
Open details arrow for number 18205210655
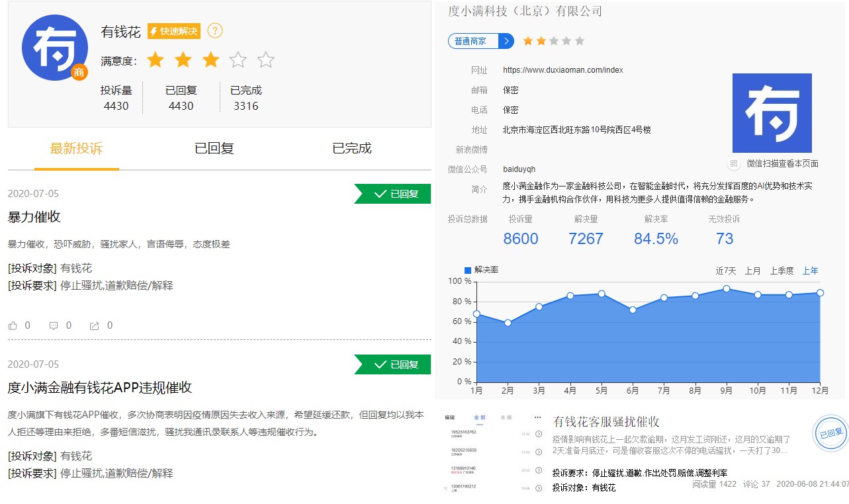tap(539, 452)
